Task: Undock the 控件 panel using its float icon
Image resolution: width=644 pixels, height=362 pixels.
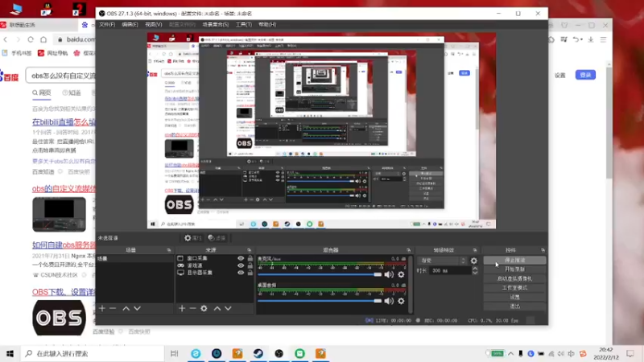Action: coord(543,250)
